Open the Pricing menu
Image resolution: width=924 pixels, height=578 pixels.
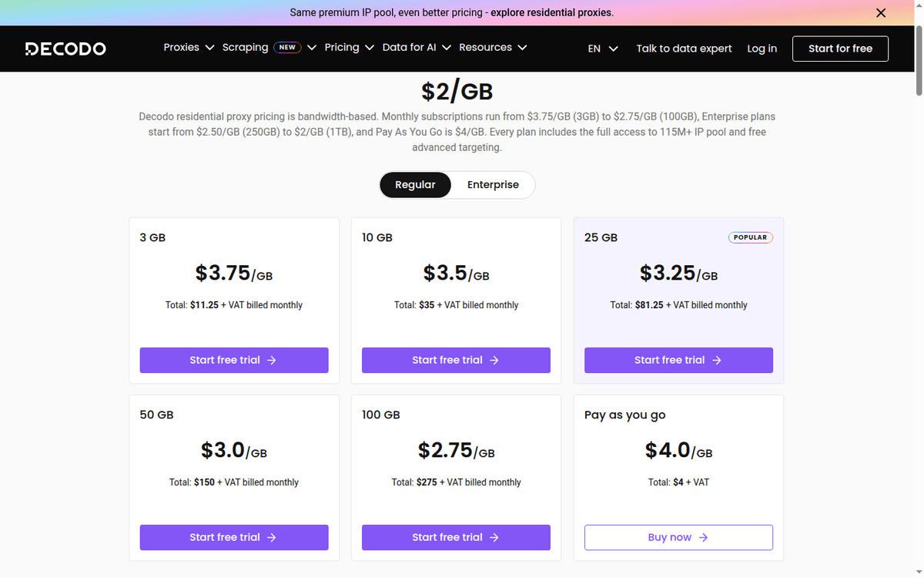342,47
